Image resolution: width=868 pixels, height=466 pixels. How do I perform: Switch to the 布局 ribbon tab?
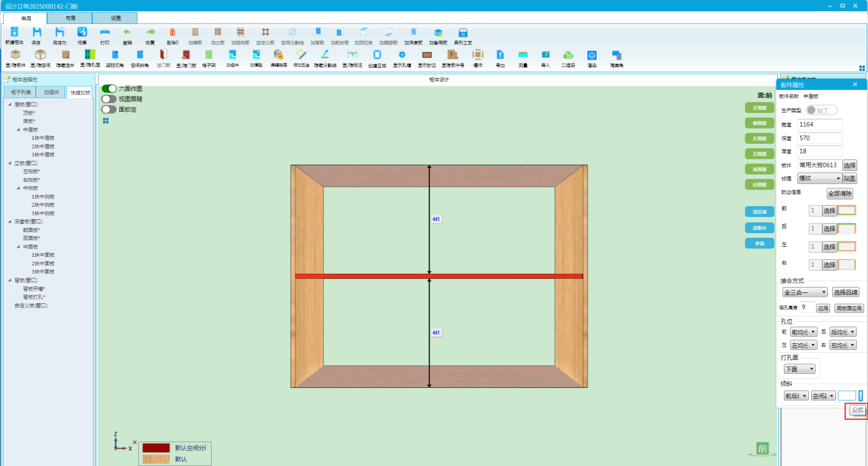tap(71, 18)
